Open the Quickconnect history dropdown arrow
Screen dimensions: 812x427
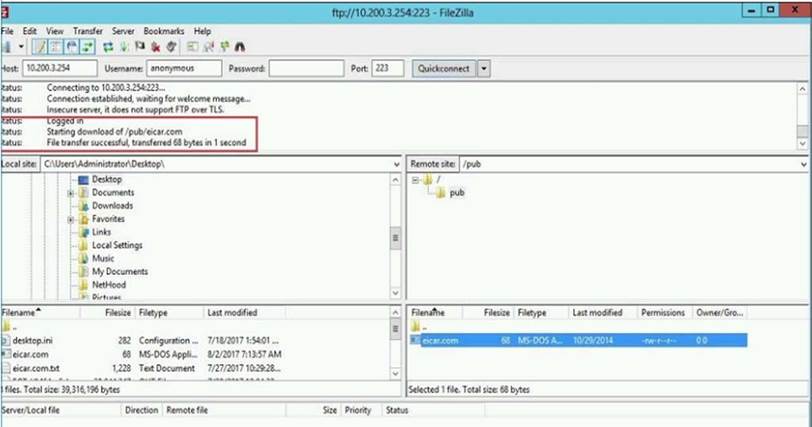pos(484,69)
